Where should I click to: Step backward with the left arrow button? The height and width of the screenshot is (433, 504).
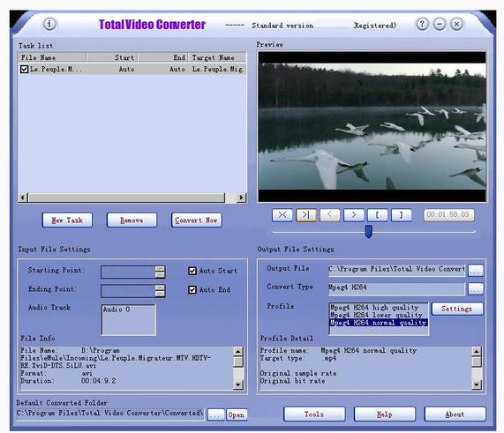click(329, 215)
